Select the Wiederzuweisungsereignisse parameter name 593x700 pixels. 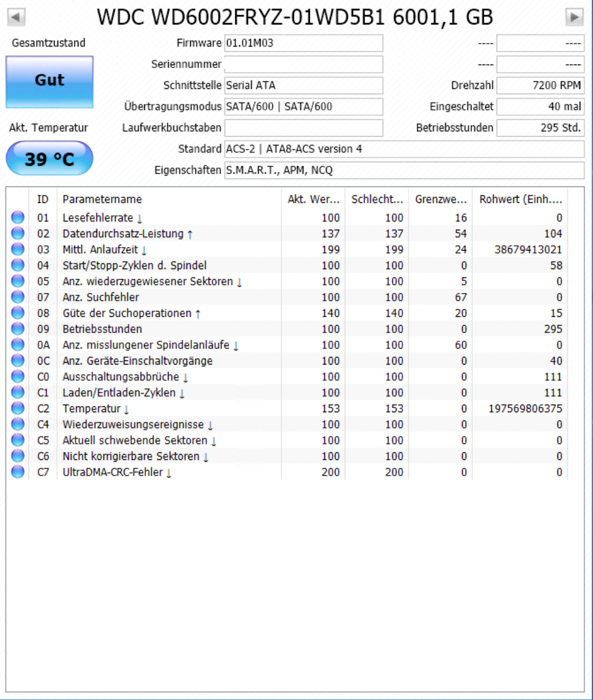point(138,424)
